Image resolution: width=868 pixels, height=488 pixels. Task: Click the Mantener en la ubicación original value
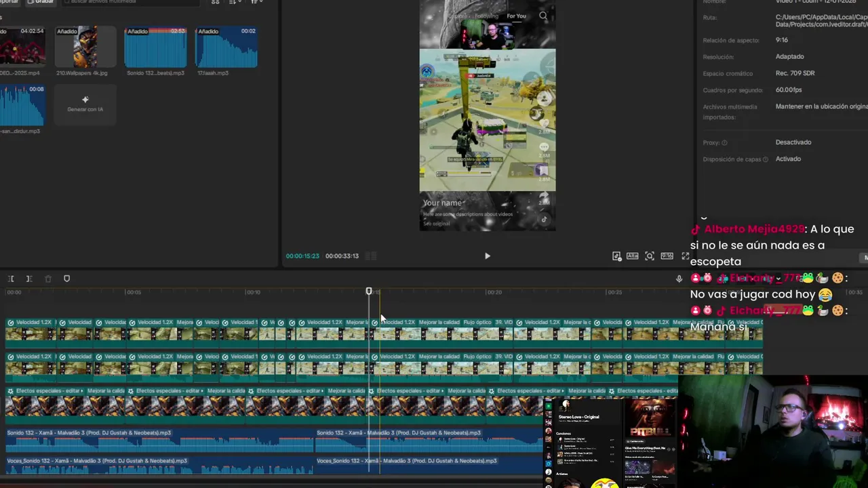[821, 106]
